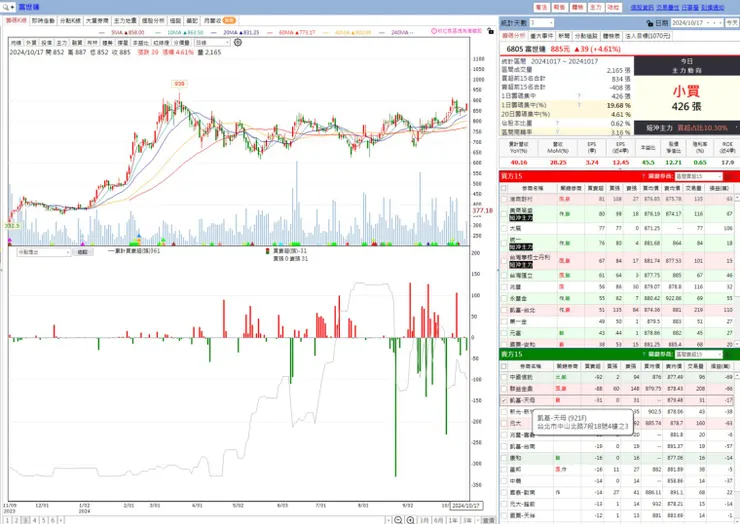Switch to 重大事件 tab

tap(542, 36)
